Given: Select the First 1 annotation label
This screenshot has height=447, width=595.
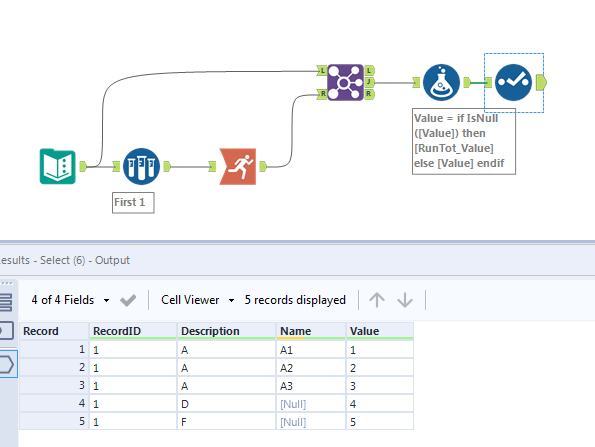Looking at the screenshot, I should click(x=133, y=203).
